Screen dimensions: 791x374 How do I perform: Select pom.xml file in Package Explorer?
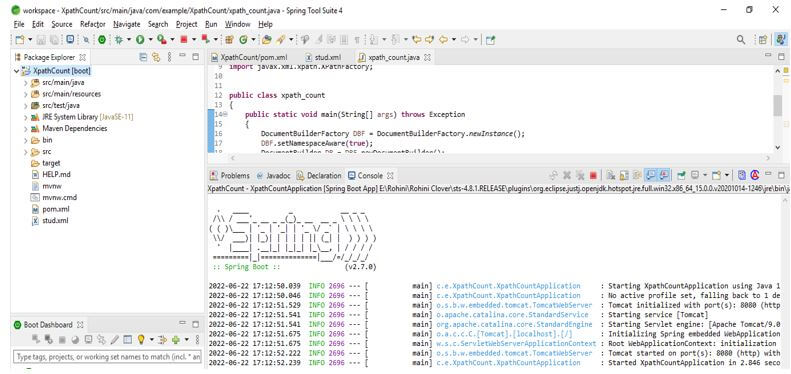(55, 209)
